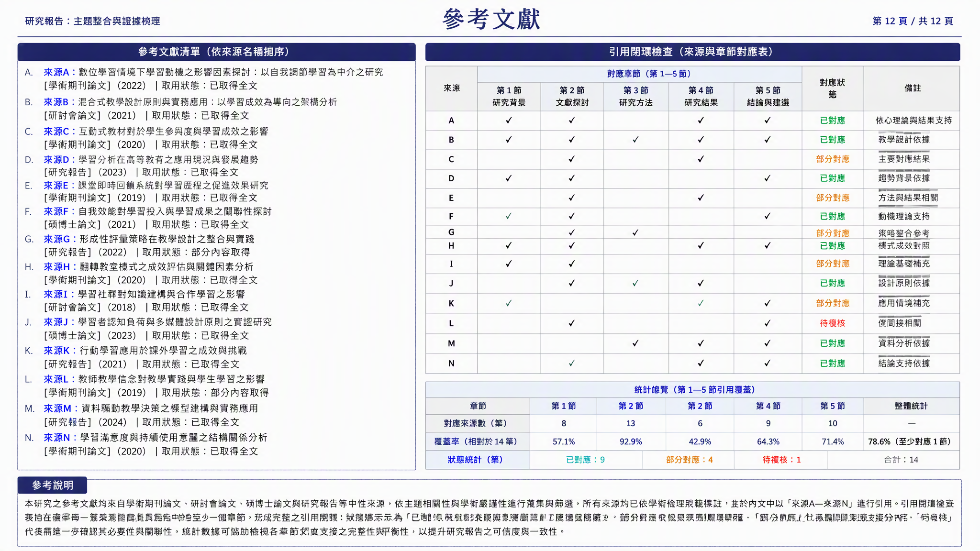The width and height of the screenshot is (980, 551).
Task: Click the row B section 3 checkmark
Action: (635, 140)
